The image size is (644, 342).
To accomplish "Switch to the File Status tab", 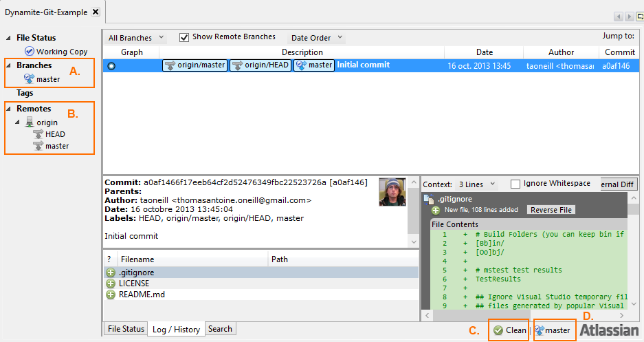I will tap(126, 329).
